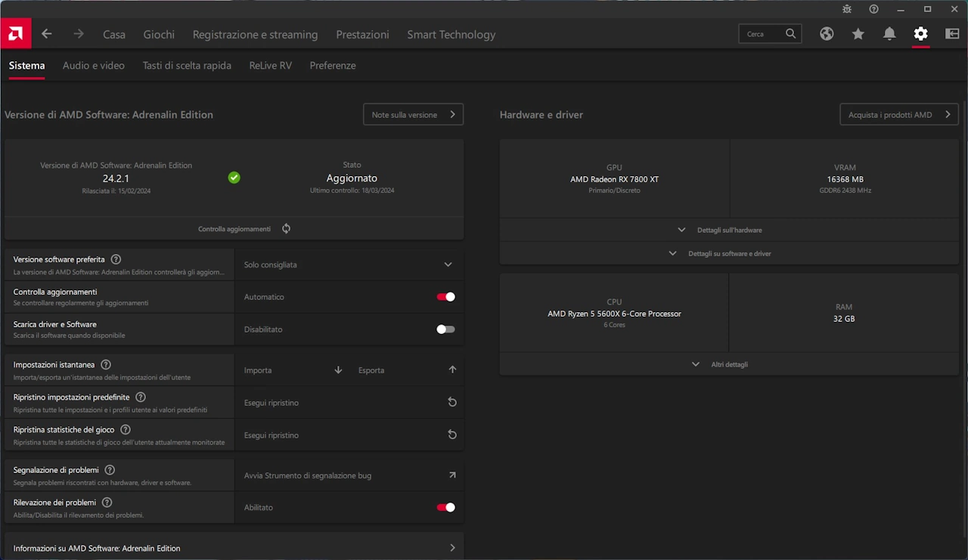This screenshot has width=968, height=560.
Task: Show help for Ripristina statistiche del gioco
Action: 126,429
